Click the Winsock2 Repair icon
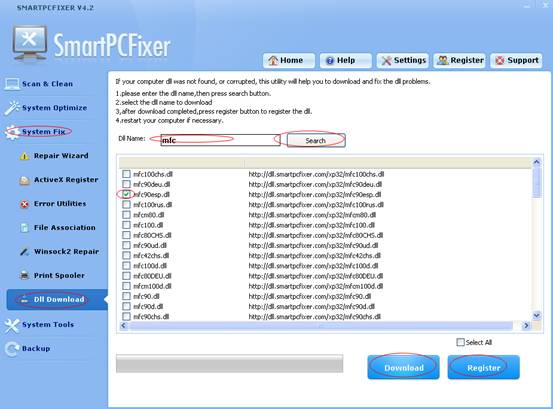The image size is (553, 409). pos(24,252)
